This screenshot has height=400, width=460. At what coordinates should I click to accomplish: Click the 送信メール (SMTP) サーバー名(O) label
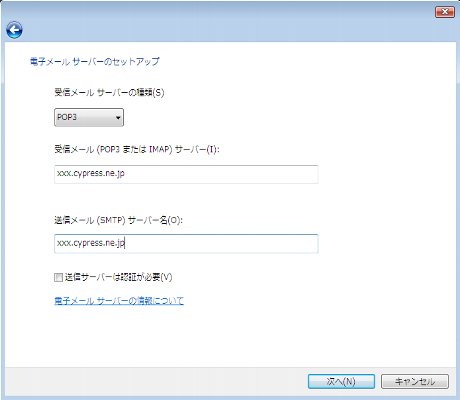[119, 220]
